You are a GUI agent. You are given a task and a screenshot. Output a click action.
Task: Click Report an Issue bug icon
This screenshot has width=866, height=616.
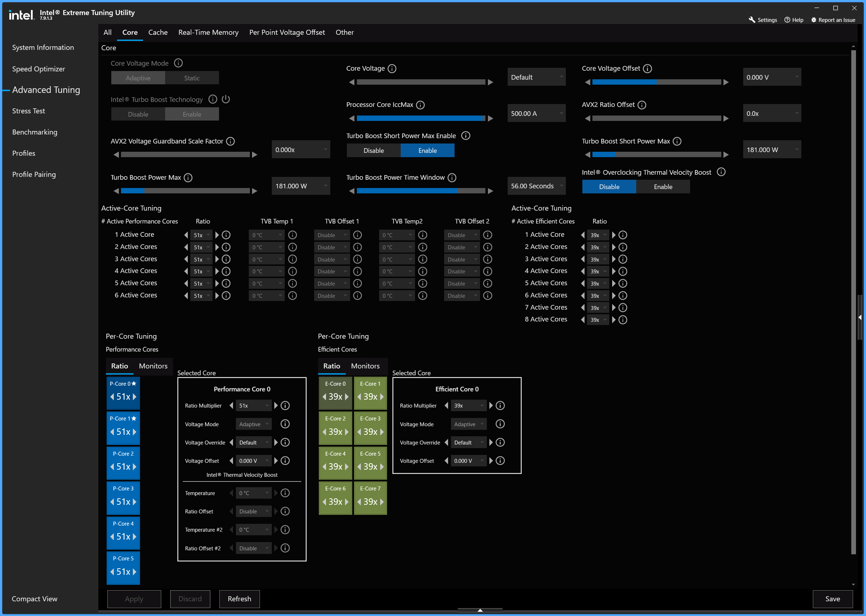pos(814,20)
